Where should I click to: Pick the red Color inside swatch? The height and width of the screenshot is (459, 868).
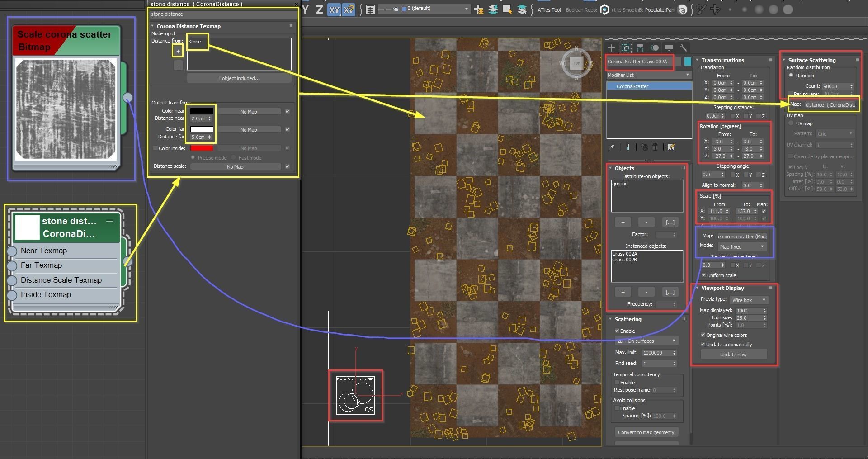point(202,148)
